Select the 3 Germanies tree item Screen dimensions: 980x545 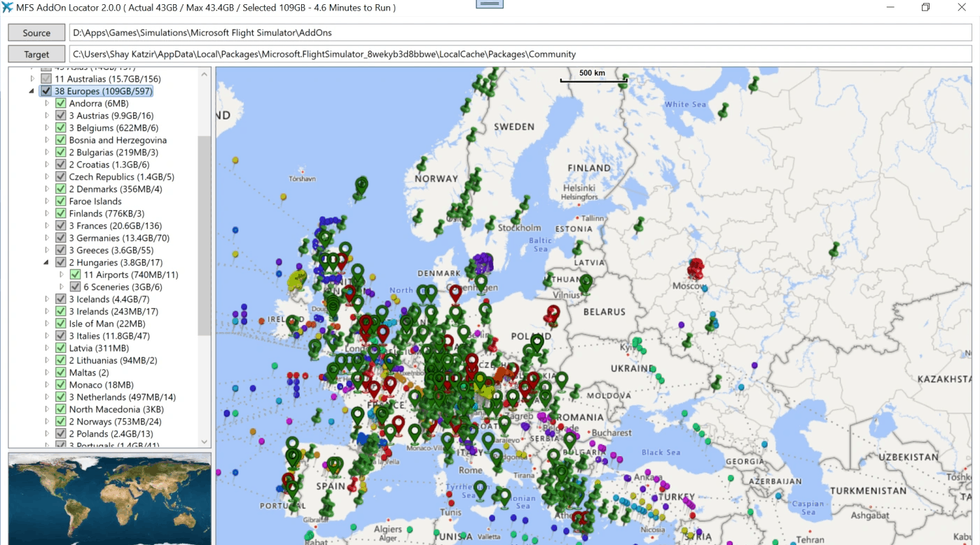click(x=118, y=238)
